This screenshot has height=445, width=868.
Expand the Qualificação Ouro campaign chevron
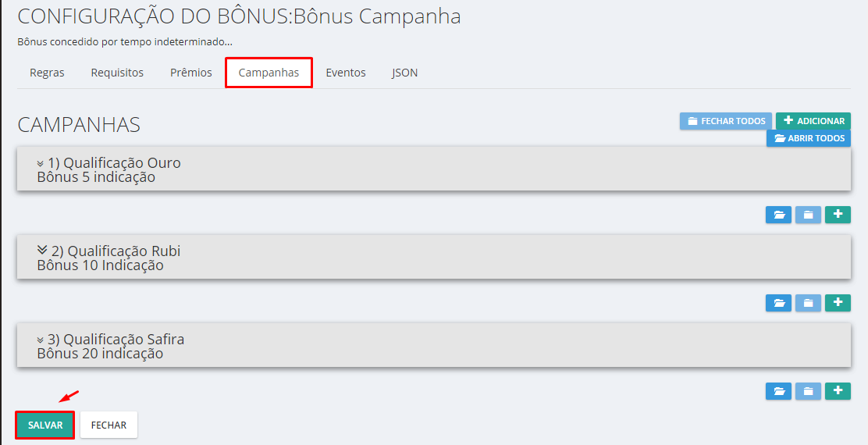41,164
